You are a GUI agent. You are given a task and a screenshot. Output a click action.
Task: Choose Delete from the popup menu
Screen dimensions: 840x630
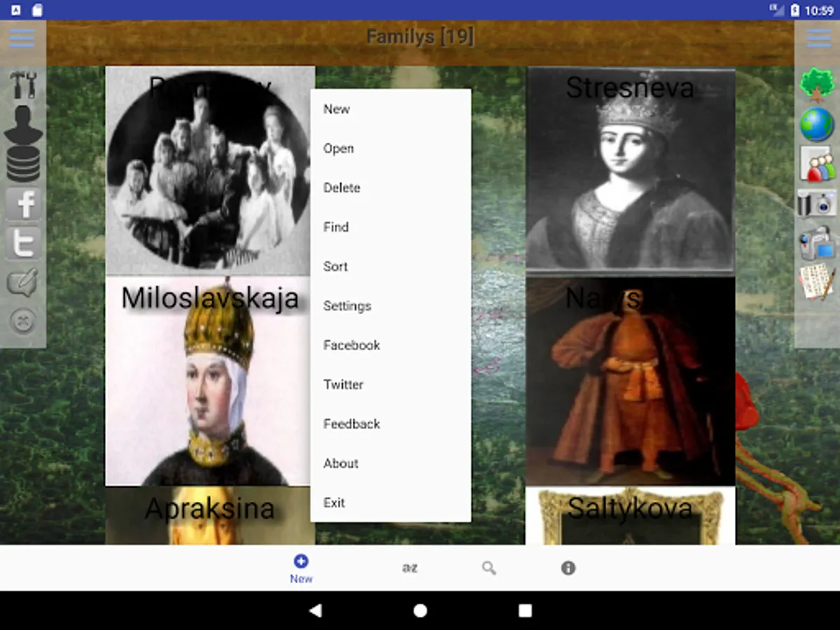tap(391, 188)
